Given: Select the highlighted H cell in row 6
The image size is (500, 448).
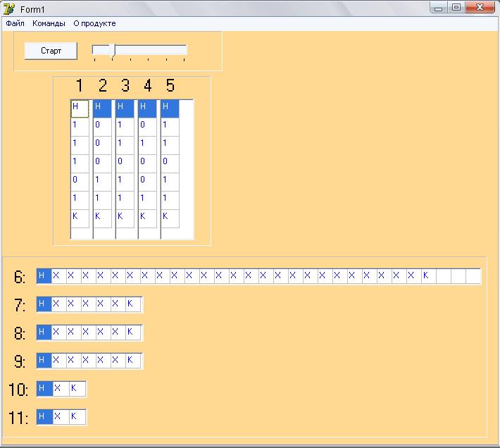Looking at the screenshot, I should coord(44,276).
